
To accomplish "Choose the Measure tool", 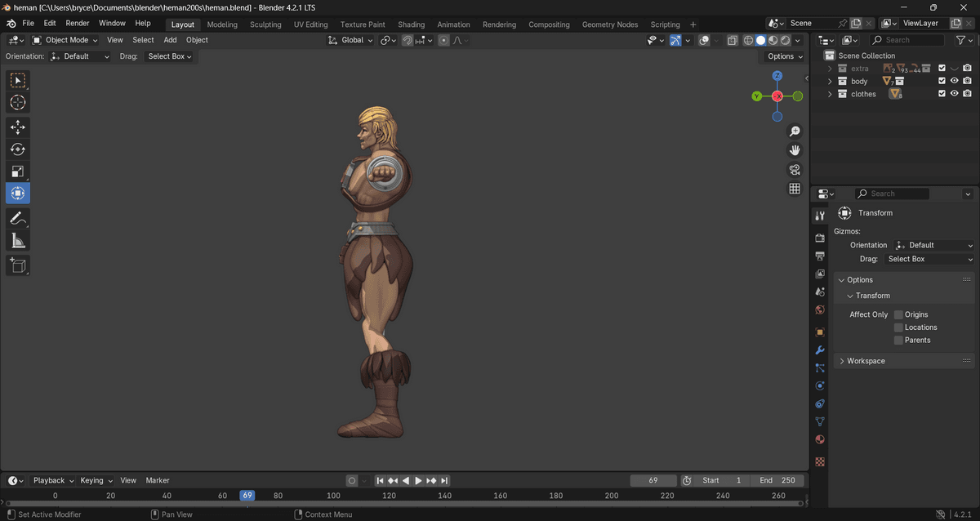I will tap(18, 240).
